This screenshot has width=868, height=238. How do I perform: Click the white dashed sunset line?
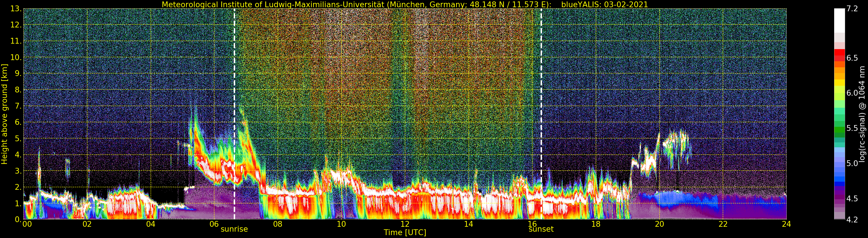[x=541, y=101]
